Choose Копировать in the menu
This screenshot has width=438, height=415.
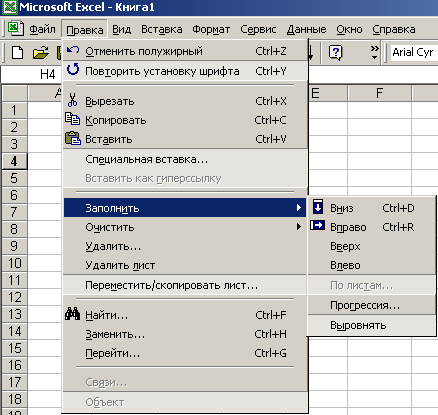pos(185,120)
